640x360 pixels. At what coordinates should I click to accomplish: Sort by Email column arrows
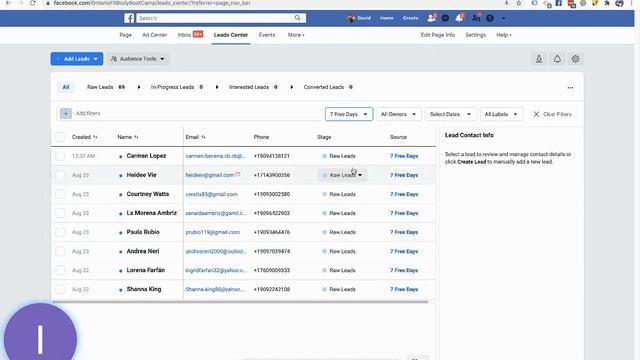(x=203, y=137)
